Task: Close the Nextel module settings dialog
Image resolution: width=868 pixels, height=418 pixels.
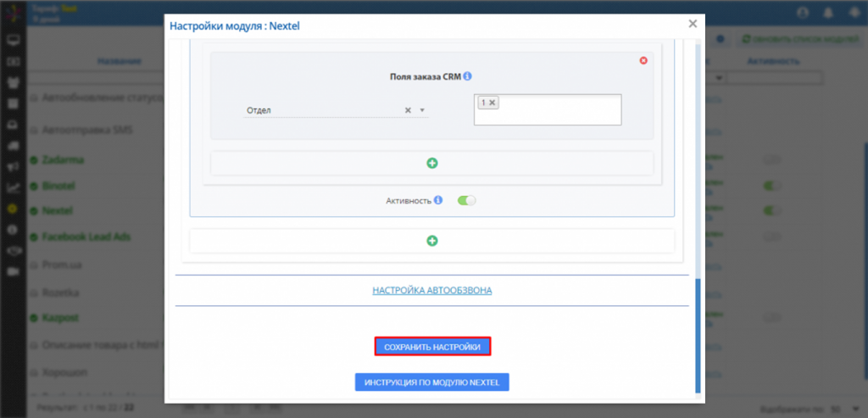Action: point(693,24)
